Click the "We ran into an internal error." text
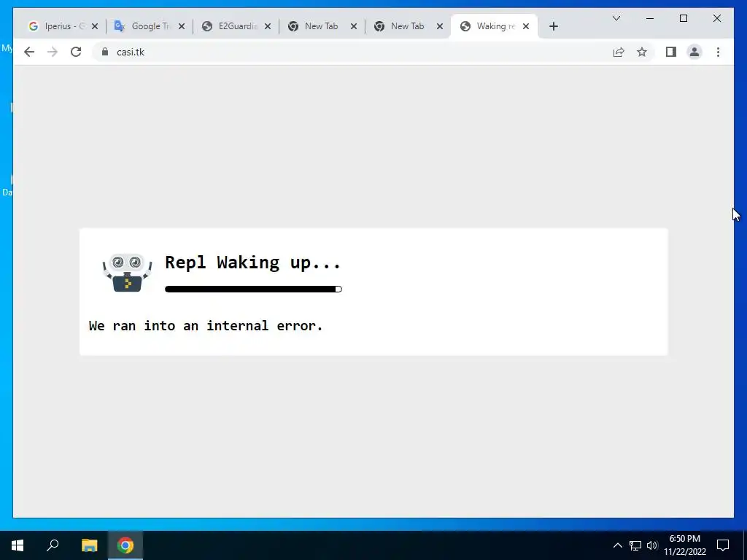This screenshot has width=747, height=560. [206, 326]
